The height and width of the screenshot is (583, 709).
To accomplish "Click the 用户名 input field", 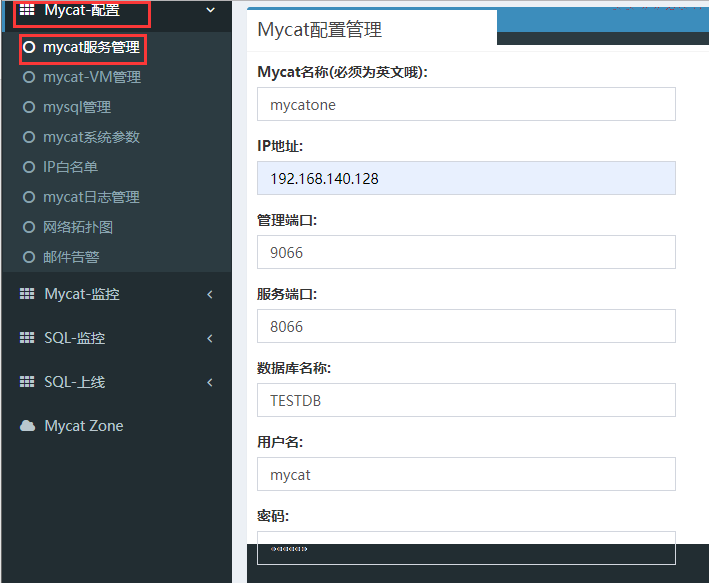I will point(466,474).
